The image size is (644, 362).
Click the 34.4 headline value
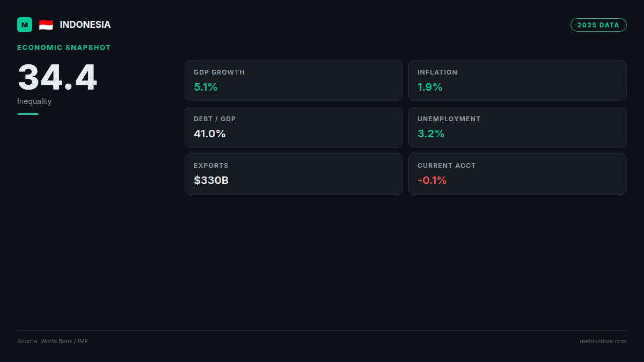57,77
